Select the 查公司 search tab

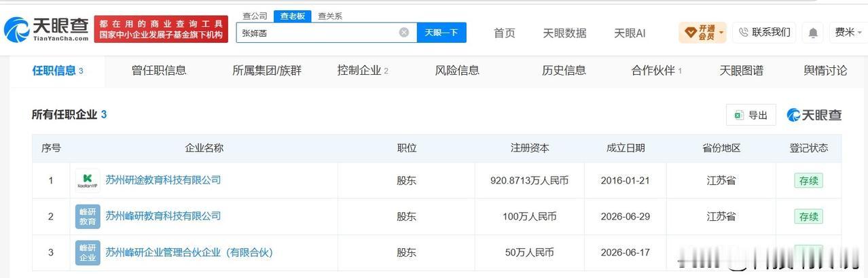tap(255, 16)
